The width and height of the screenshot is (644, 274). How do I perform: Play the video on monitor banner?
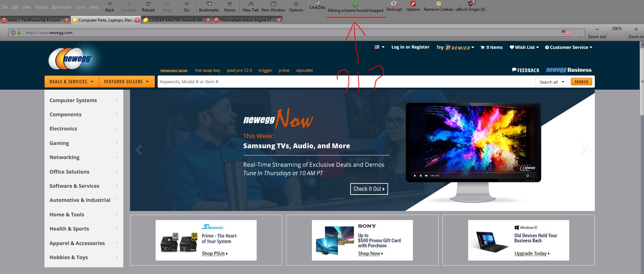point(415,176)
